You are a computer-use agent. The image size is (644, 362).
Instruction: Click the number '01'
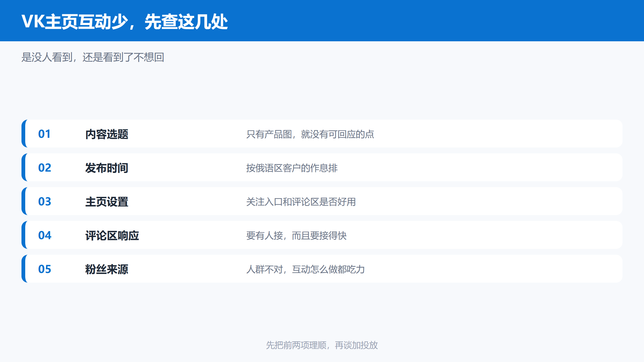45,134
